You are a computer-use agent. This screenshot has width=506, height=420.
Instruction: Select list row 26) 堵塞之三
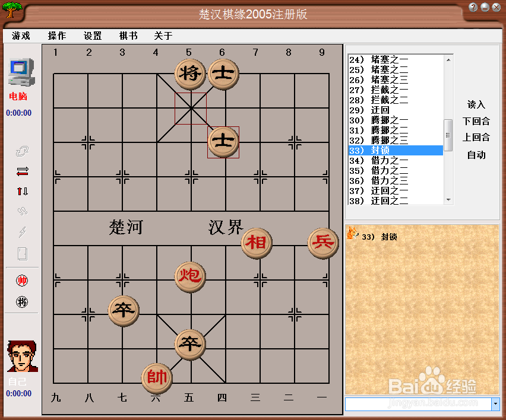(396, 79)
